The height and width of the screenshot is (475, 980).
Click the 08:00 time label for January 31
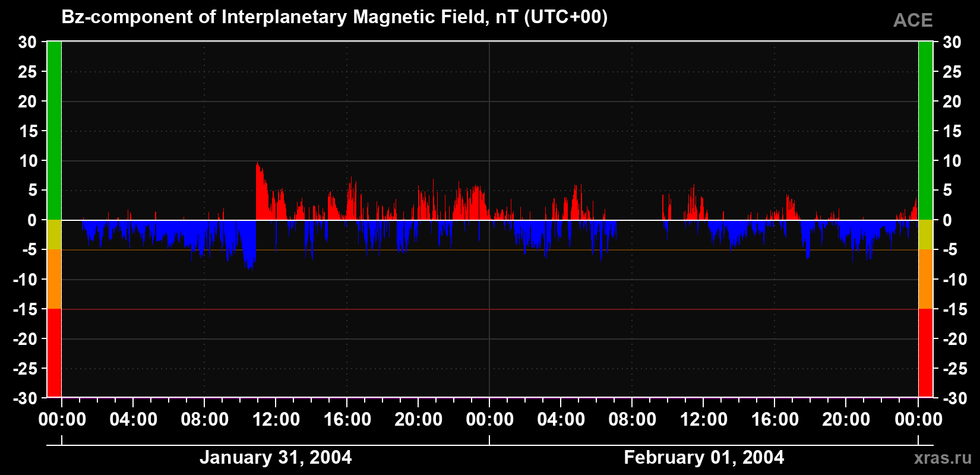click(204, 420)
